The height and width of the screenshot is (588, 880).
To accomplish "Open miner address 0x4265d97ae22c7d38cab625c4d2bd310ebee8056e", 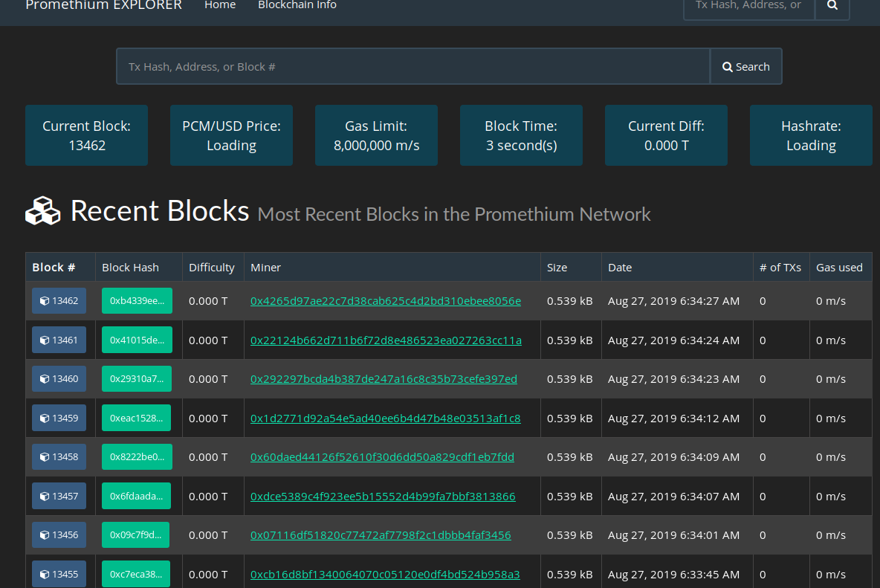I will (x=386, y=301).
